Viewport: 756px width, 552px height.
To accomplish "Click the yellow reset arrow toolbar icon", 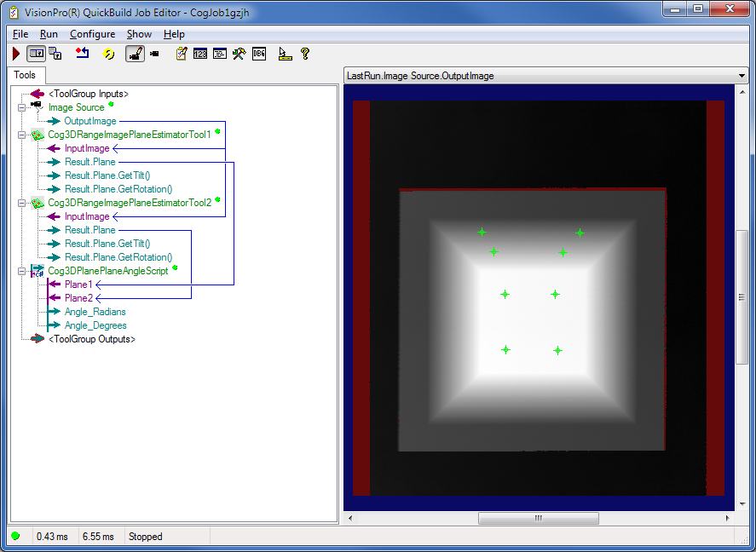I will [x=107, y=53].
